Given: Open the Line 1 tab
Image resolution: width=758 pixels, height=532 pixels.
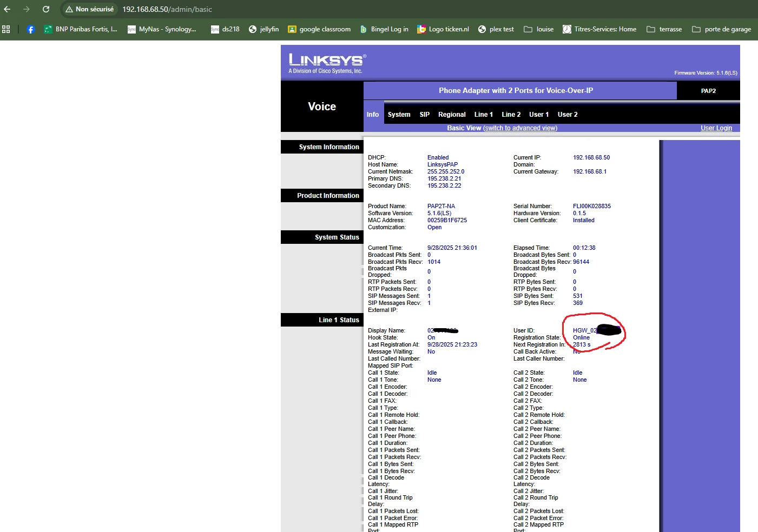Looking at the screenshot, I should [x=484, y=115].
